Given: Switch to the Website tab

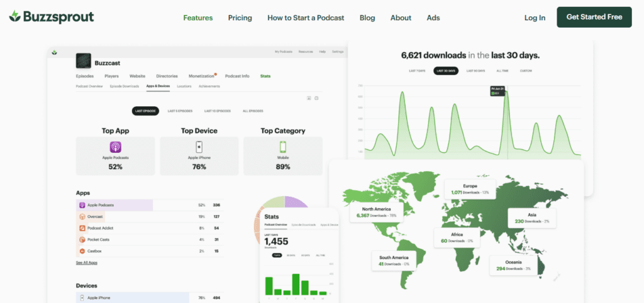Looking at the screenshot, I should pyautogui.click(x=137, y=76).
